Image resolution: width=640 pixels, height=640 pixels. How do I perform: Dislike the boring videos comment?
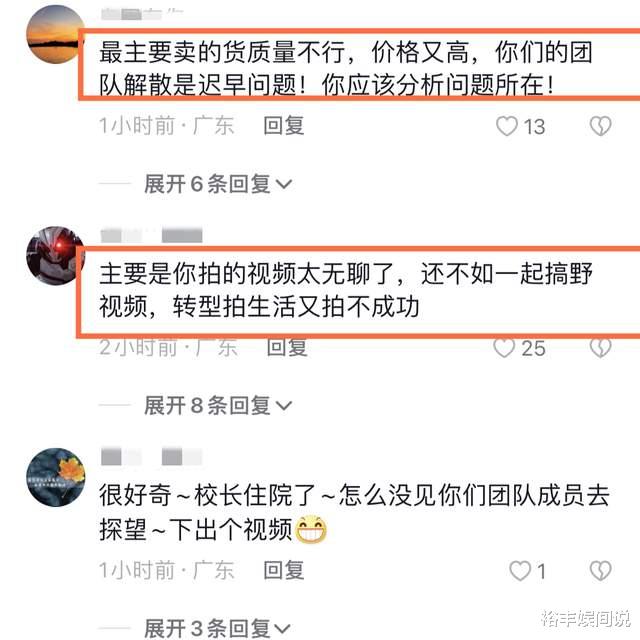(600, 348)
